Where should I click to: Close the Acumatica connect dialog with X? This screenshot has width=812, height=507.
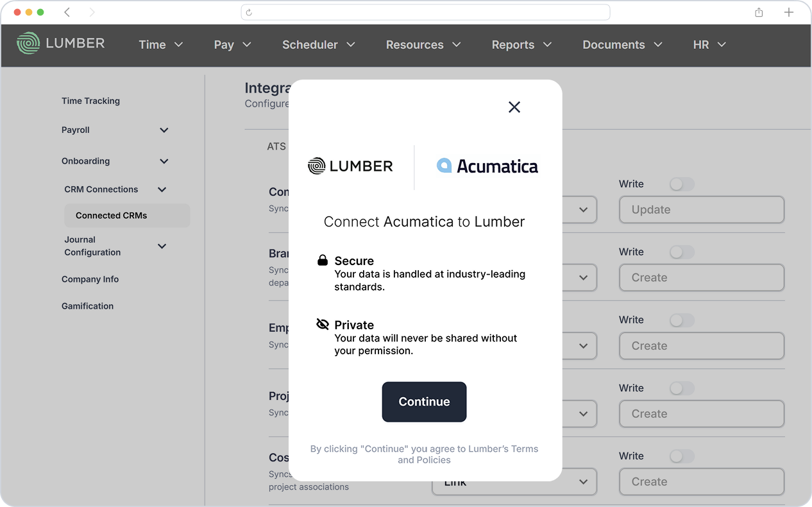coord(514,107)
